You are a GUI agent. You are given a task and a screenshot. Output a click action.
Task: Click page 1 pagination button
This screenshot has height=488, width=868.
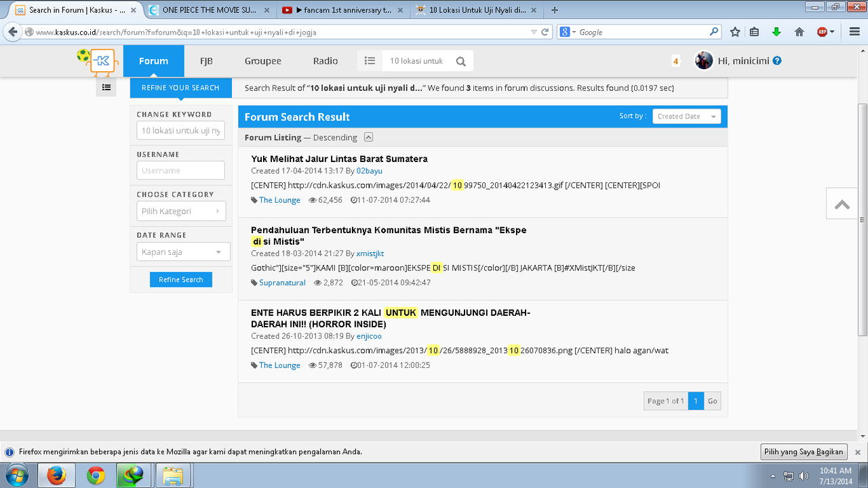pyautogui.click(x=696, y=401)
